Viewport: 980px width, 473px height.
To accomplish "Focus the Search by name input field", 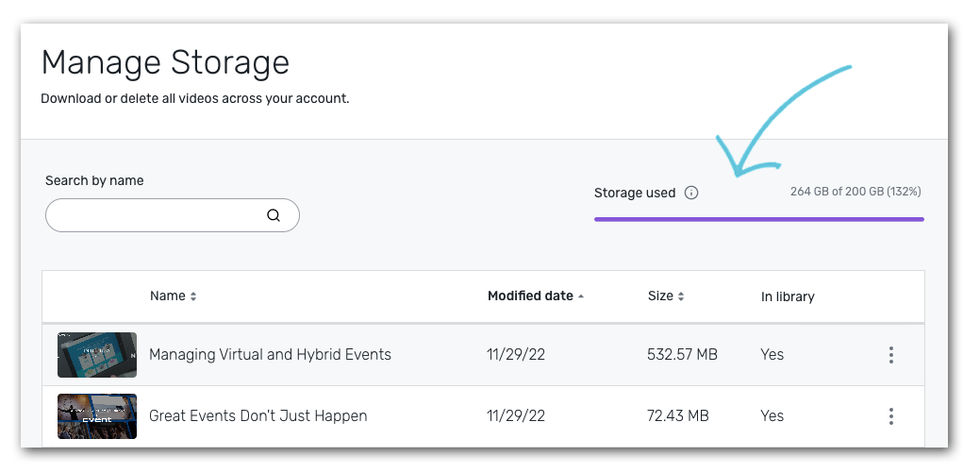I will tap(156, 215).
